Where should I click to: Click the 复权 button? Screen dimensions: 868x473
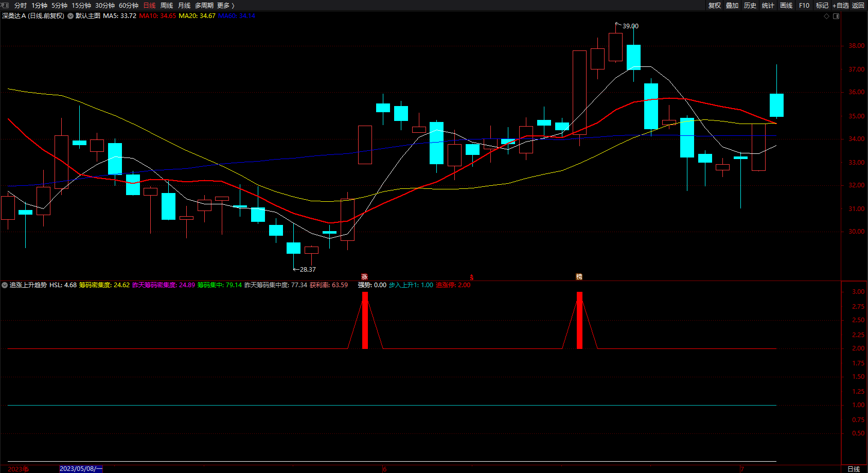click(715, 6)
